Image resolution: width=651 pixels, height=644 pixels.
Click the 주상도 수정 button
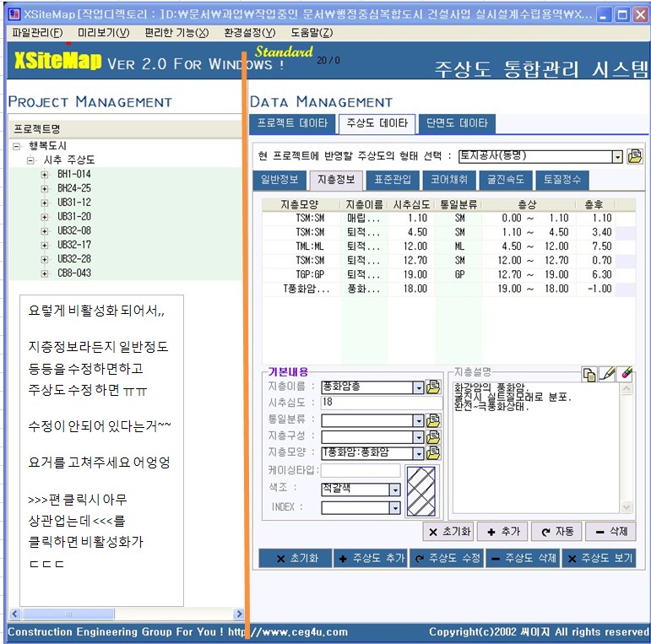click(x=448, y=559)
